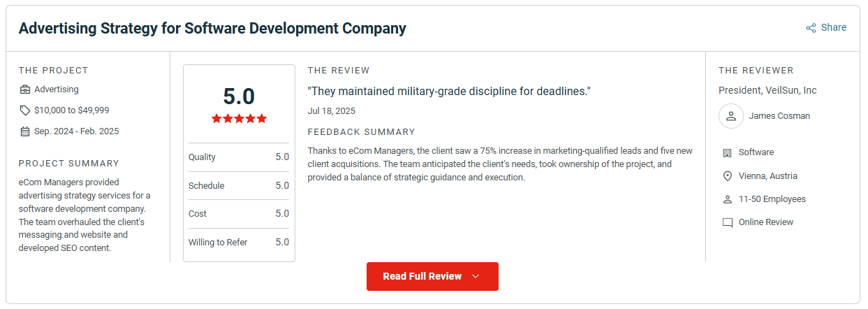This screenshot has height=309, width=868.
Task: Click the military-grade discipline quote
Action: 449,91
